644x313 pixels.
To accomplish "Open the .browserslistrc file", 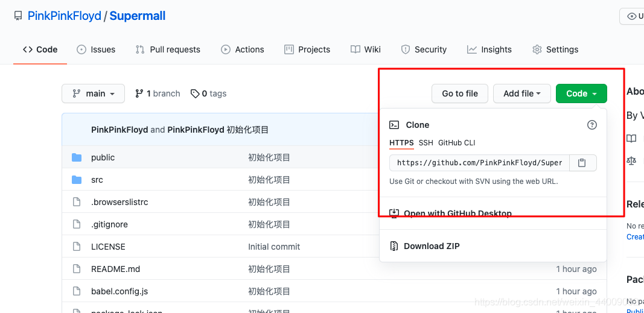I will [x=120, y=202].
